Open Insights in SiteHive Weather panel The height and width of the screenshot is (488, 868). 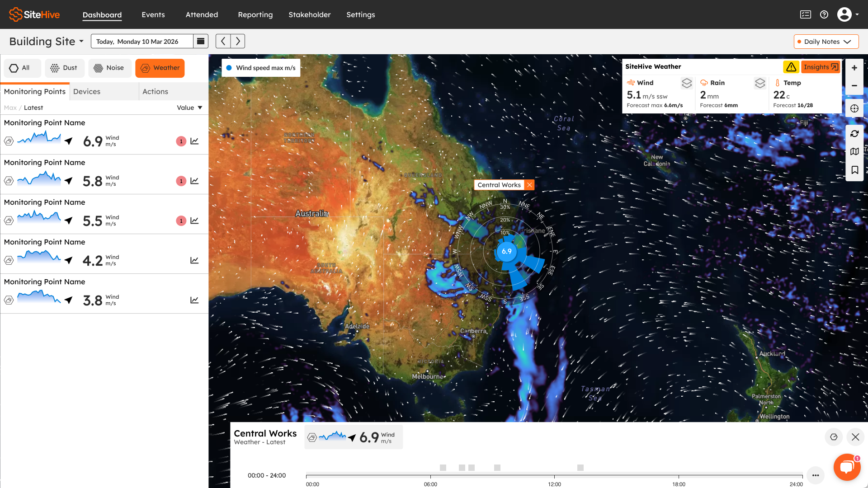click(x=821, y=67)
